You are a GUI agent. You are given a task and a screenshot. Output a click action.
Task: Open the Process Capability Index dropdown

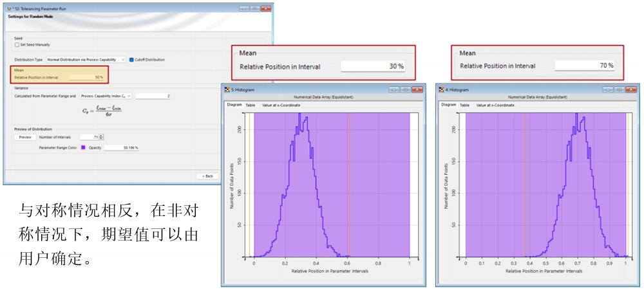tap(106, 96)
